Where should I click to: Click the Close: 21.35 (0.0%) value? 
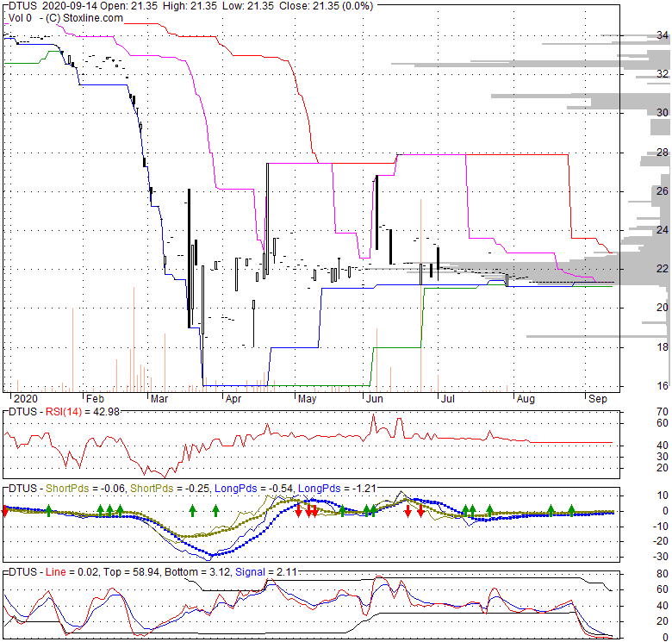click(x=326, y=6)
